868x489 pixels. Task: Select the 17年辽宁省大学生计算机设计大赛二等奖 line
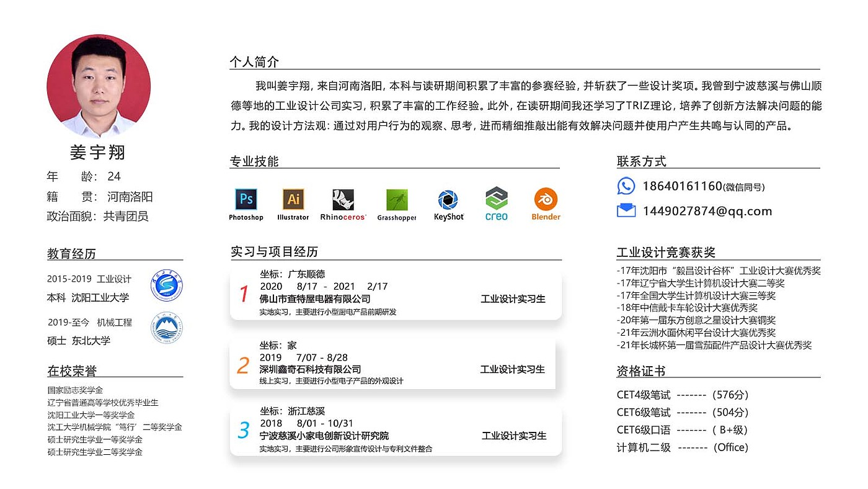(701, 283)
